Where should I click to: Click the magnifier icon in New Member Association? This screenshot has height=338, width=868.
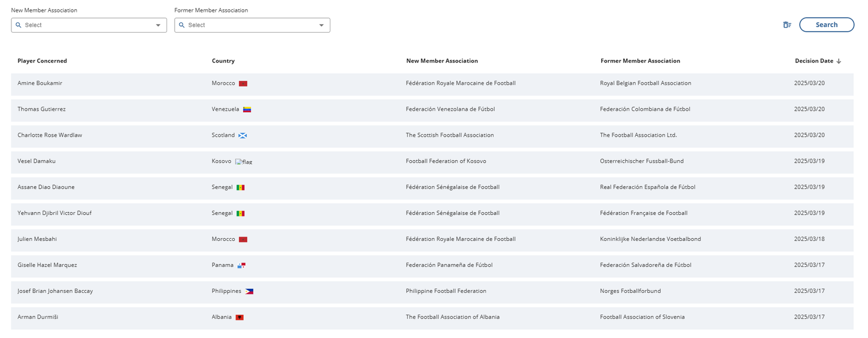[x=18, y=25]
